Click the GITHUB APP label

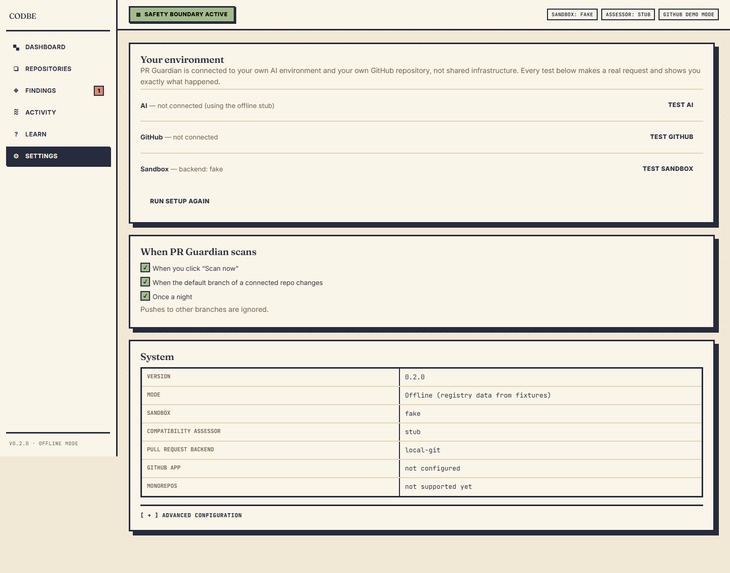tap(163, 468)
